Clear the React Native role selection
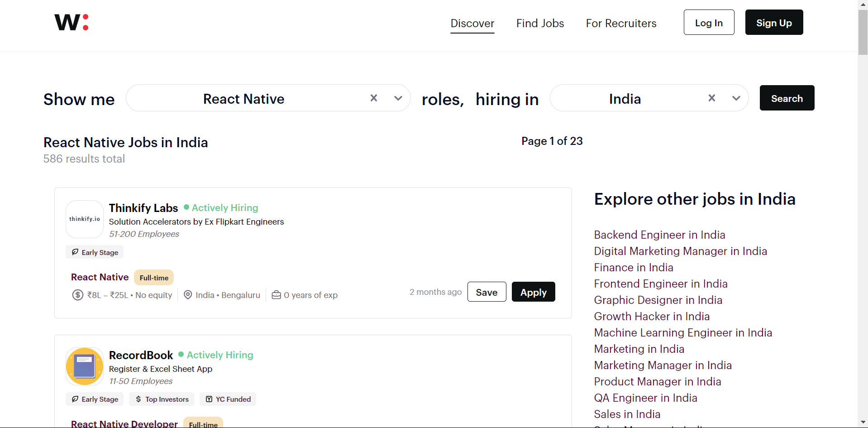This screenshot has width=868, height=428. (x=374, y=98)
